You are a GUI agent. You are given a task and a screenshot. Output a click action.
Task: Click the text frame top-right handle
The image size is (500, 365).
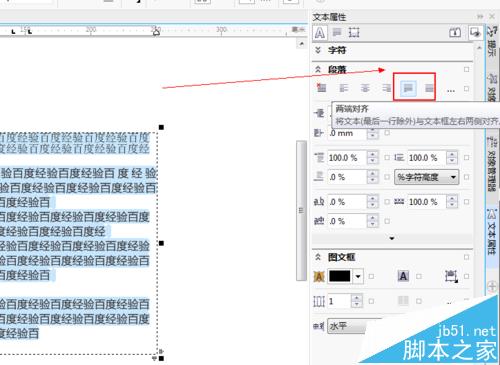click(161, 127)
